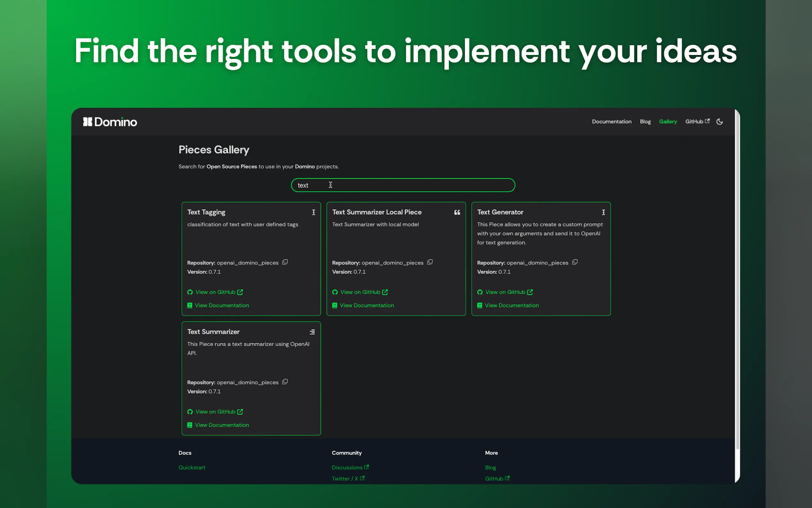Open the Documentation nav item
812x508 pixels.
[x=611, y=122]
